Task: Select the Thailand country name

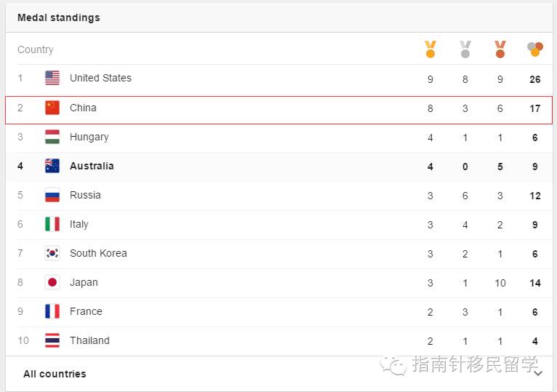Action: point(89,340)
